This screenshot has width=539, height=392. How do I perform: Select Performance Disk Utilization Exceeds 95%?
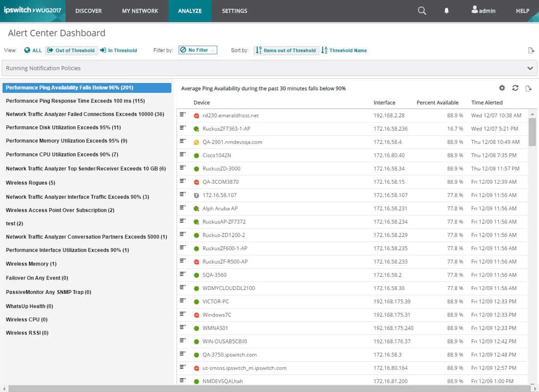click(63, 127)
